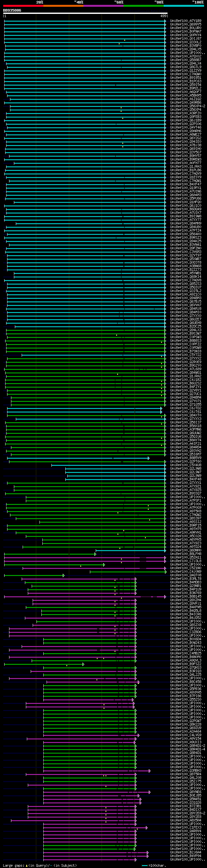Click the red ~20% identity legend segment
Image resolution: width=207 pixels, height=868 pixels.
(23, 6)
